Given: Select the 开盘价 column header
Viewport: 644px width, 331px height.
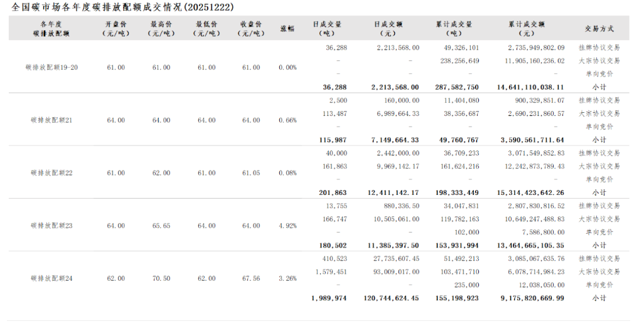Looking at the screenshot, I should point(116,29).
